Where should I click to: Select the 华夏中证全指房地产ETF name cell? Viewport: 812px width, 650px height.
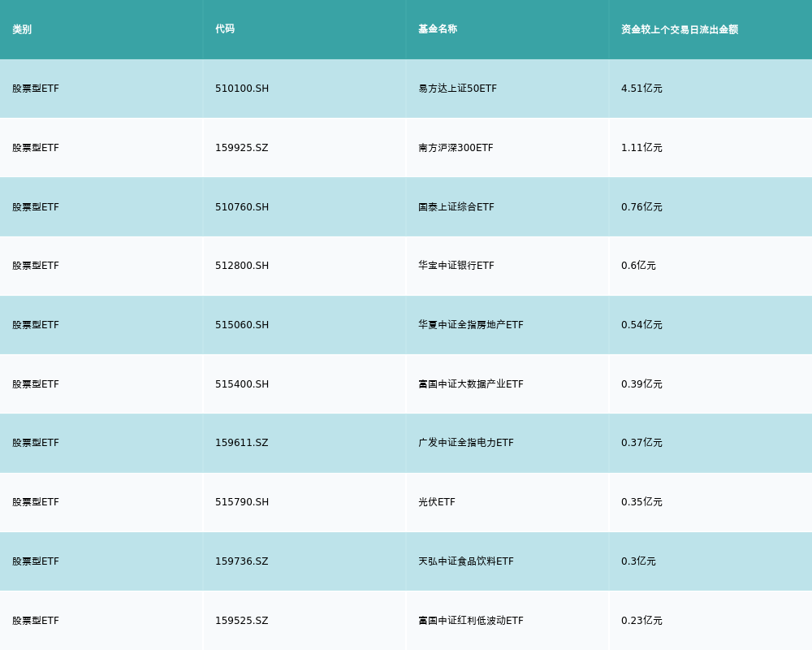point(470,325)
